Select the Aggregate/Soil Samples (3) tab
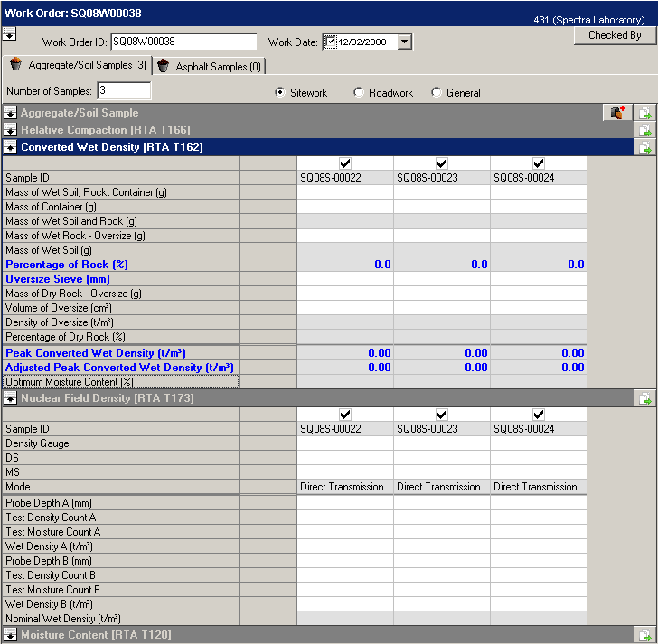 coord(77,65)
